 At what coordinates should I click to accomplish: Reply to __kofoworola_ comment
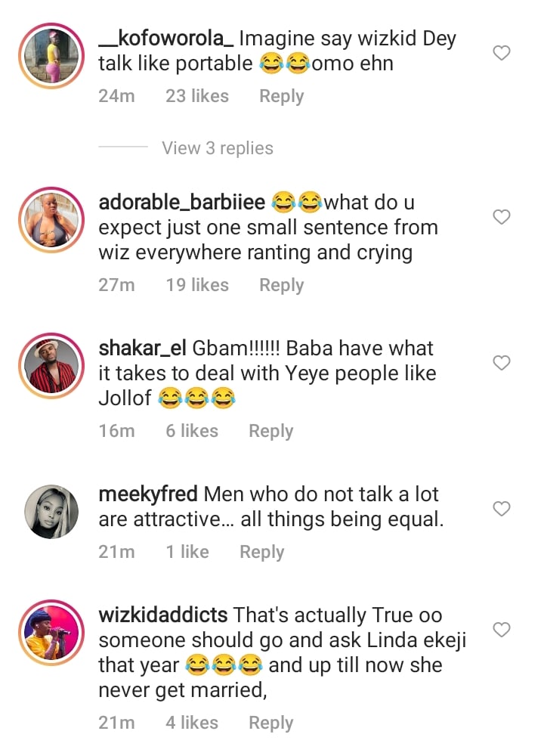(281, 97)
